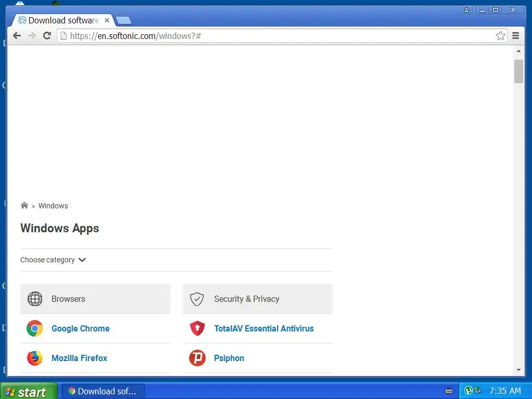
Task: Click the Windows Apps heading
Action: tap(60, 229)
